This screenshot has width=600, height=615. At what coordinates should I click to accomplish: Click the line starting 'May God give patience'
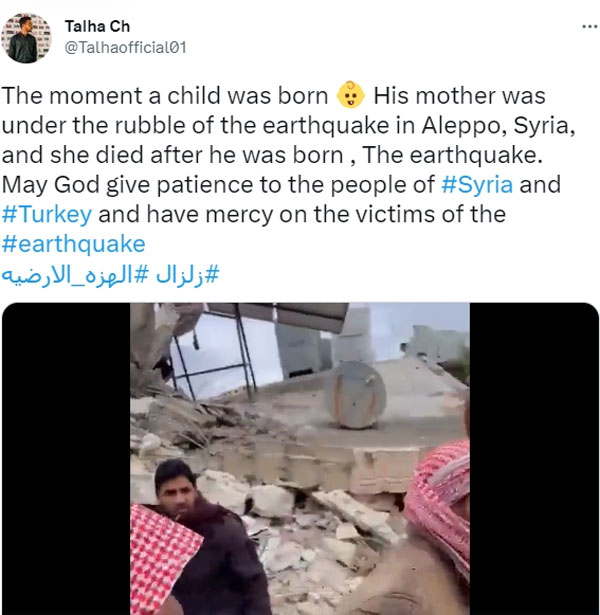coord(281,185)
